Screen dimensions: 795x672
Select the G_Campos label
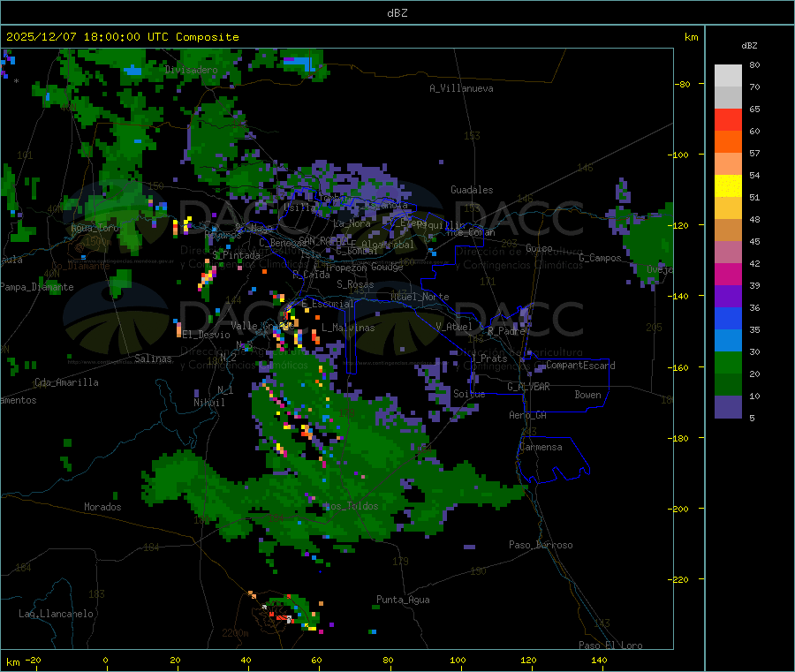[601, 258]
